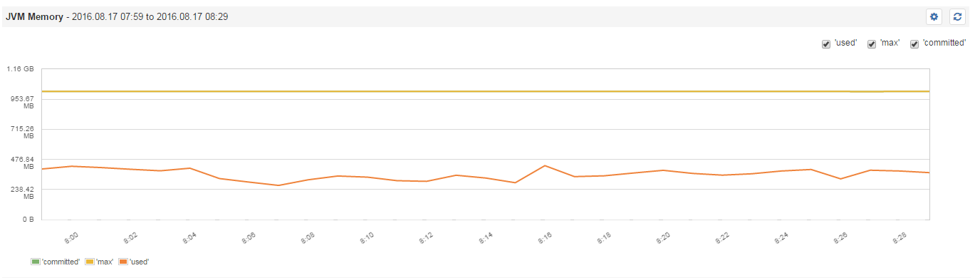Click the JVM Memory panel title
The height and width of the screenshot is (278, 980).
pos(33,16)
